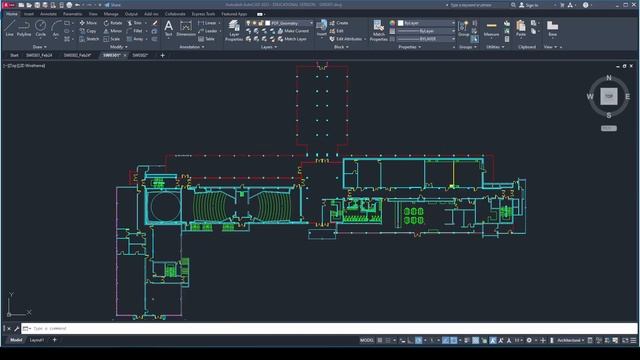Viewport: 640px width, 360px height.
Task: Click the TOP face of ViewCube
Action: coord(609,97)
